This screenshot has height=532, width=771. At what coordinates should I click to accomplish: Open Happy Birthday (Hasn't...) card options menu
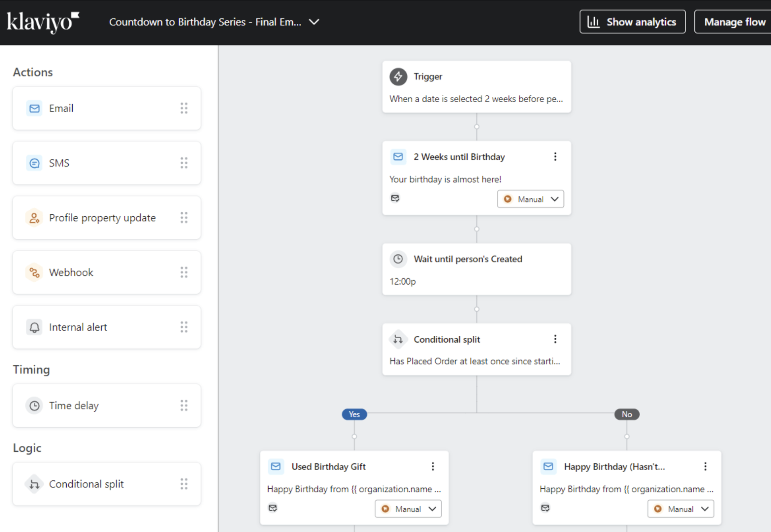click(x=705, y=466)
